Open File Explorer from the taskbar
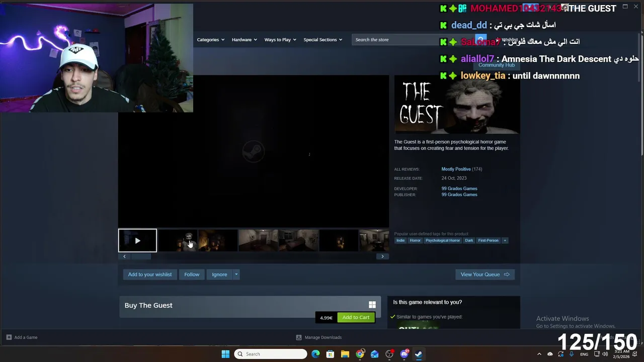Viewport: 644px width, 362px height. click(x=345, y=354)
